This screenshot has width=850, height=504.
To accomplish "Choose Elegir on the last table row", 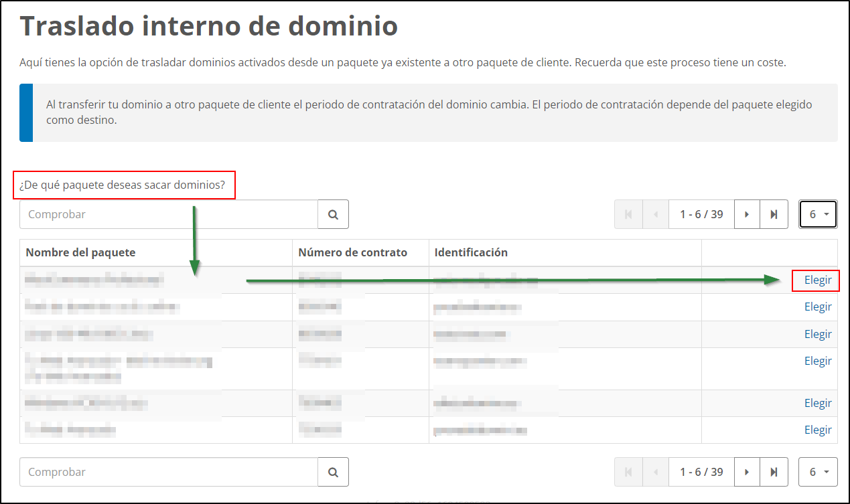I will click(x=818, y=429).
